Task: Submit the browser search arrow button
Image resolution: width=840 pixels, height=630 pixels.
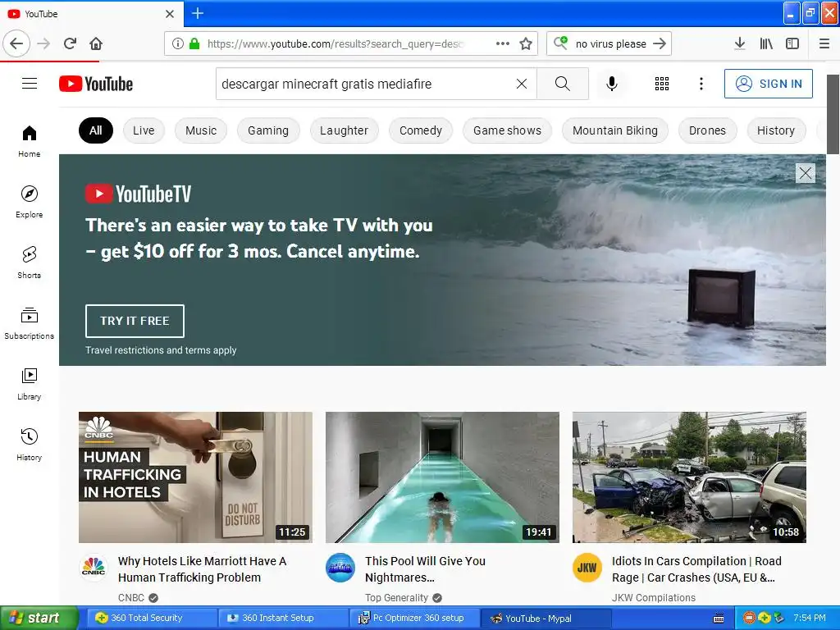Action: 660,43
